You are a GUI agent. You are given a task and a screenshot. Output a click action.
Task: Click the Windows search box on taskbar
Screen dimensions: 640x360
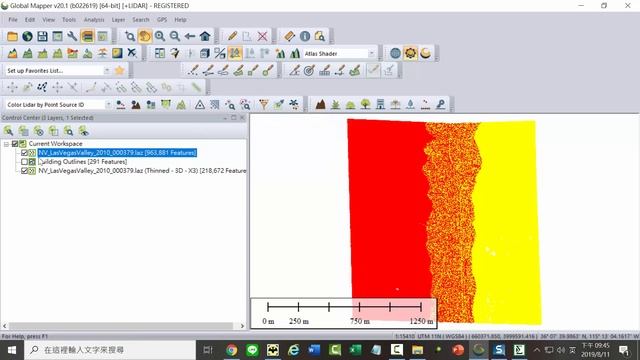[x=110, y=350]
